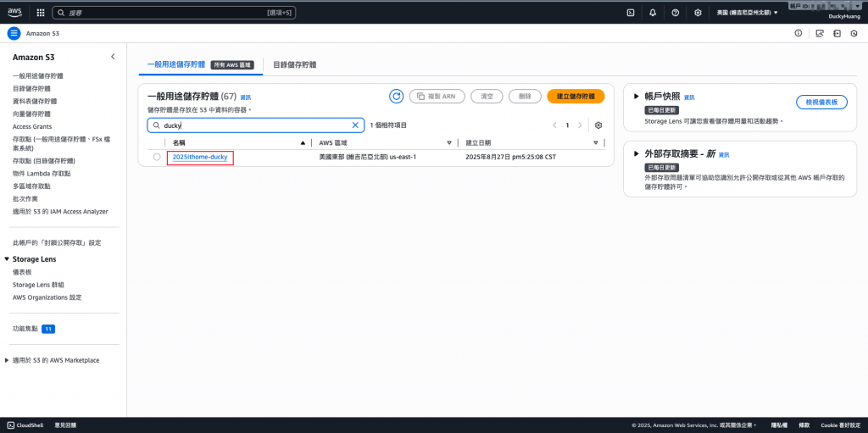The width and height of the screenshot is (868, 433).
Task: Open 存取點 (目錄儲存貯體) in sidebar
Action: pyautogui.click(x=44, y=161)
